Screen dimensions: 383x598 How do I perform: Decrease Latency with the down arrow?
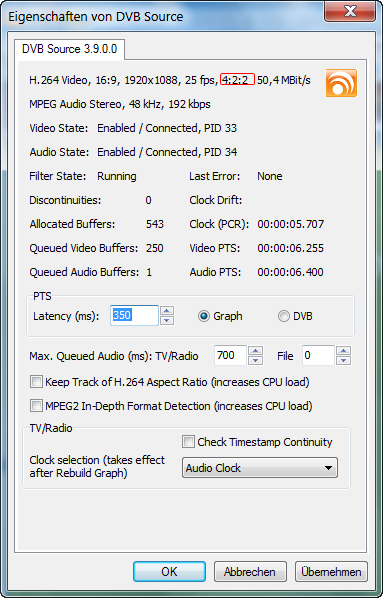click(167, 320)
